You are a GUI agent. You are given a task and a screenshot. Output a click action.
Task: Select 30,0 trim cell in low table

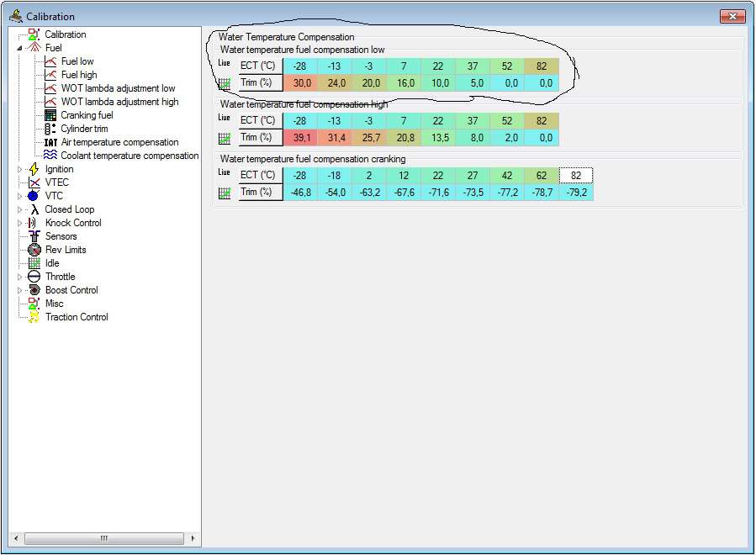tap(300, 83)
